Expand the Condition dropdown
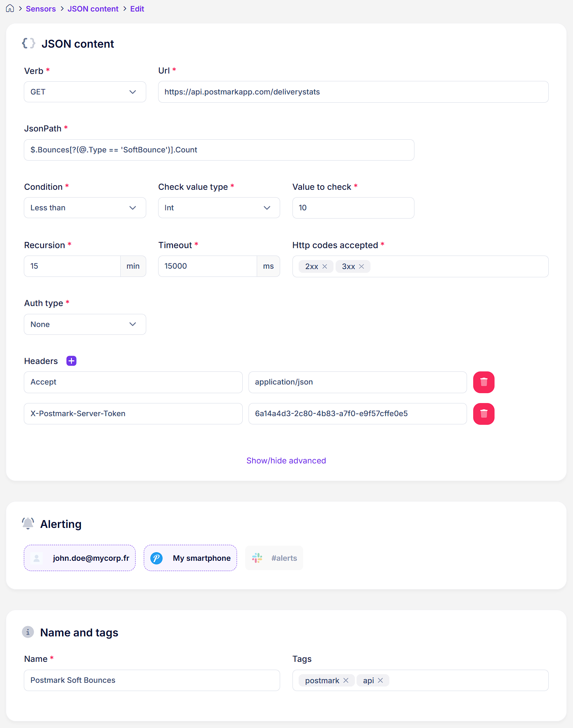Viewport: 573px width, 728px height. 85,208
